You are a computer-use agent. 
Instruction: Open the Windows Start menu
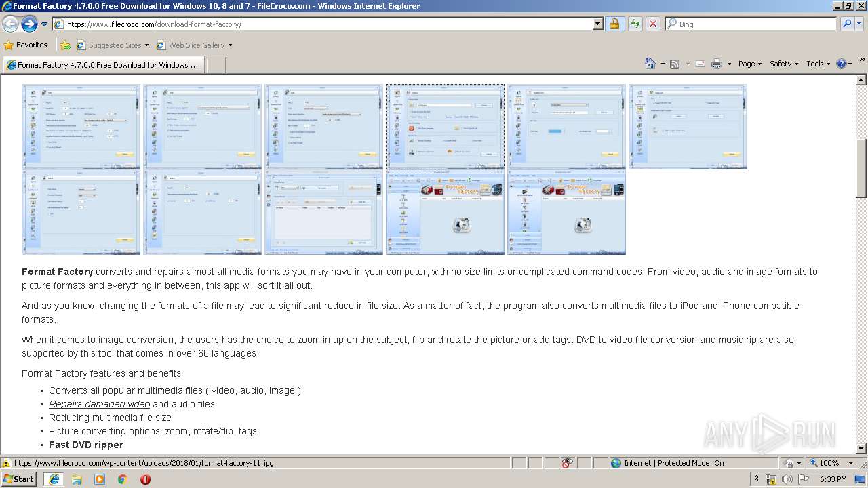pos(19,479)
